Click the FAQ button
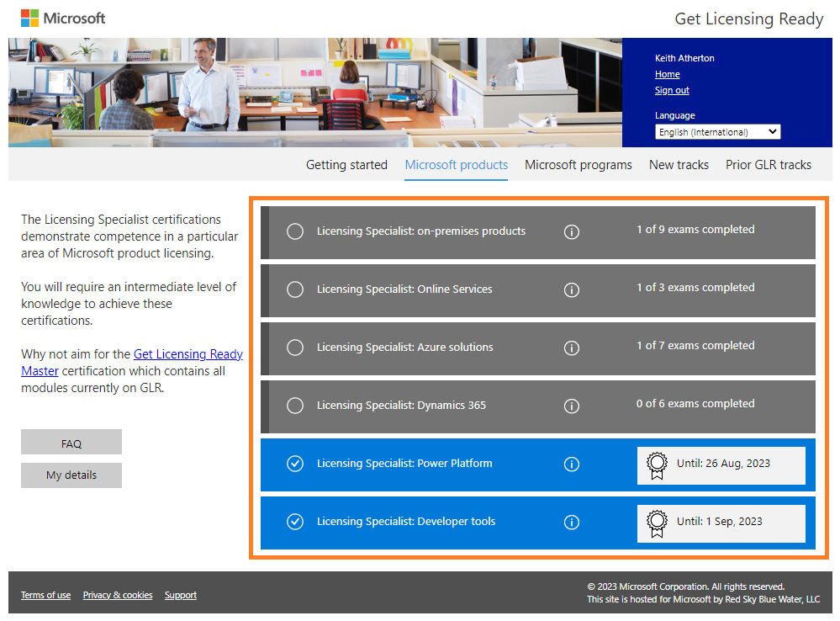The width and height of the screenshot is (840, 621). [71, 443]
